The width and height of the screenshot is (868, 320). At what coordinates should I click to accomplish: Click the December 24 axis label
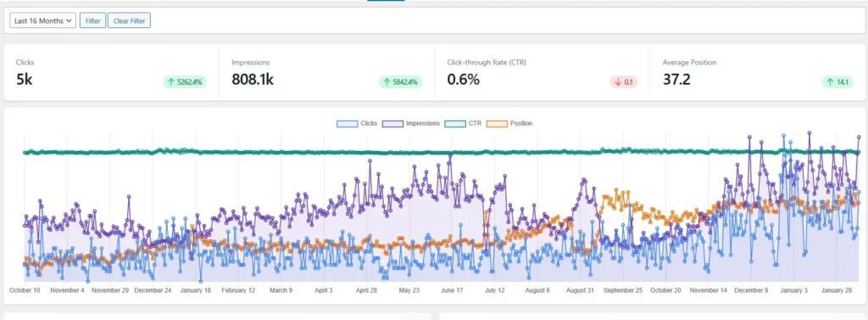[153, 290]
